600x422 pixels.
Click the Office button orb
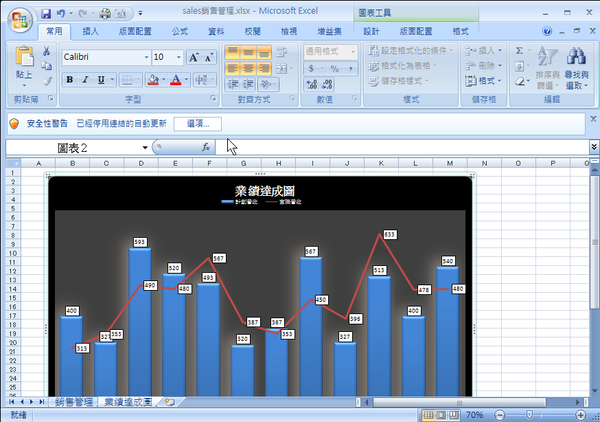pyautogui.click(x=20, y=20)
